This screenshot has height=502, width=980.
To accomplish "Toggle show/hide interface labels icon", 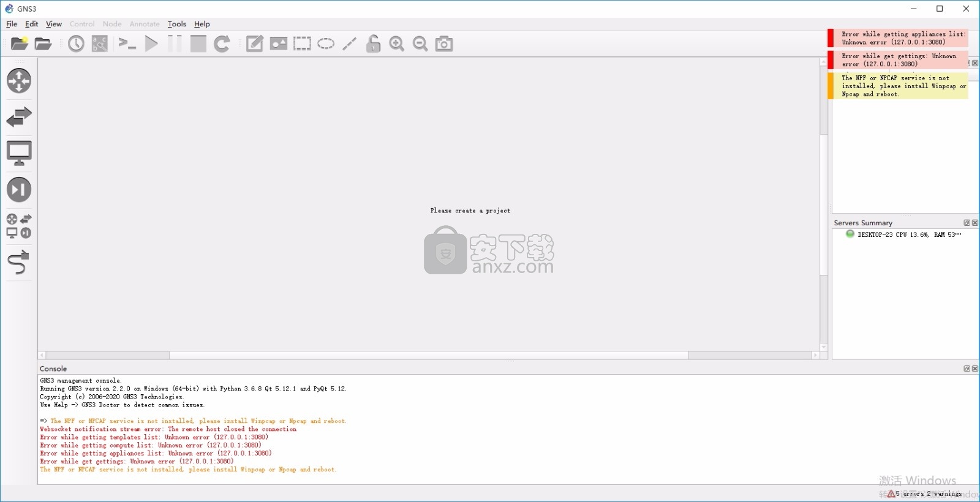I will tap(100, 43).
